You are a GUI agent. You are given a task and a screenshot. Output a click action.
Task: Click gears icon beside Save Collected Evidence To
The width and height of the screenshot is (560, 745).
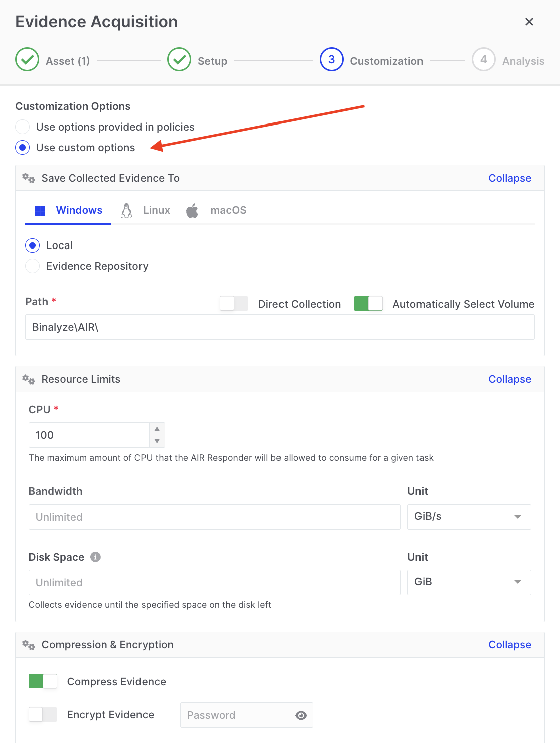pyautogui.click(x=29, y=178)
